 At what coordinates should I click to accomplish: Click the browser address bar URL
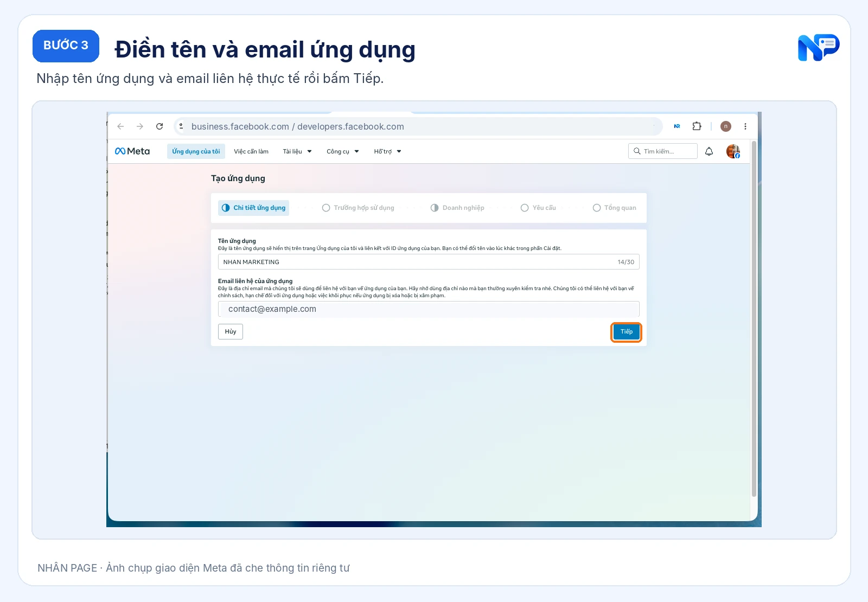coord(418,126)
